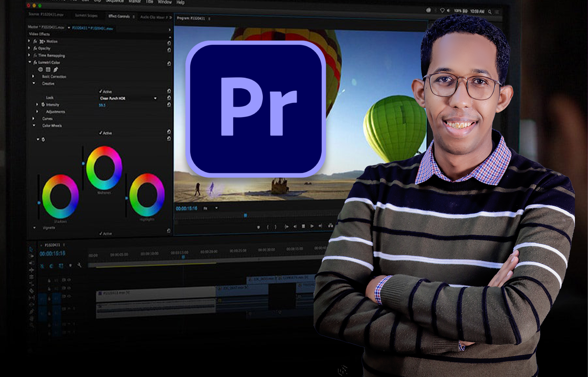Toggle the Motion fx switch
The width and height of the screenshot is (588, 377).
pos(35,41)
